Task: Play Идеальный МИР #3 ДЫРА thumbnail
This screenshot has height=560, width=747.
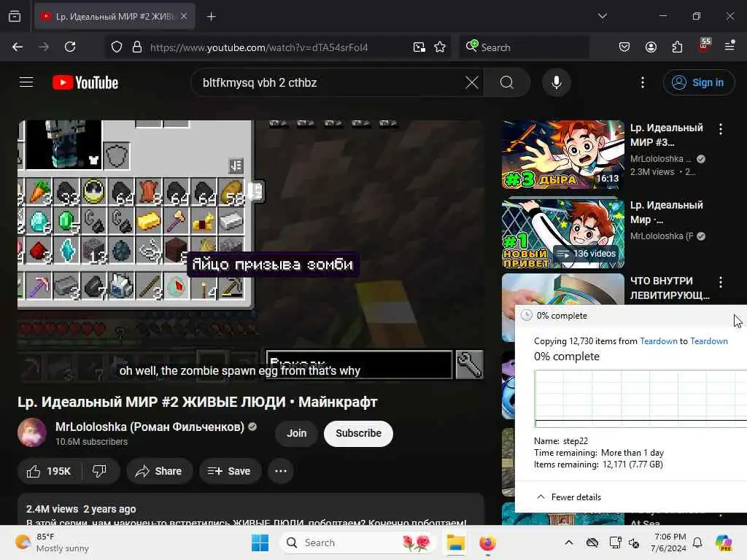Action: click(562, 155)
